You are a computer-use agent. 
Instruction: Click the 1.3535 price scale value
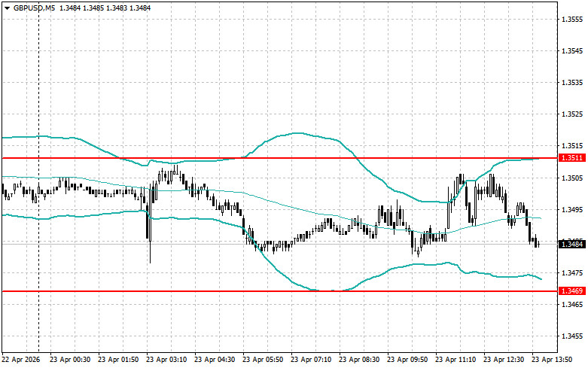(x=572, y=83)
